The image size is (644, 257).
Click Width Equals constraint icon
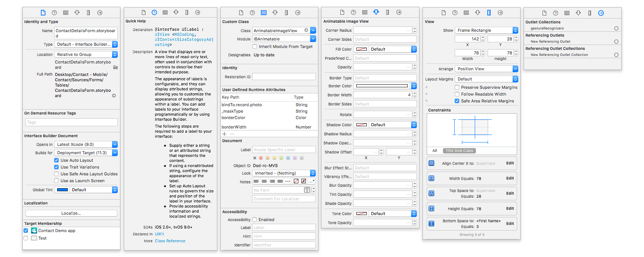pos(431,178)
